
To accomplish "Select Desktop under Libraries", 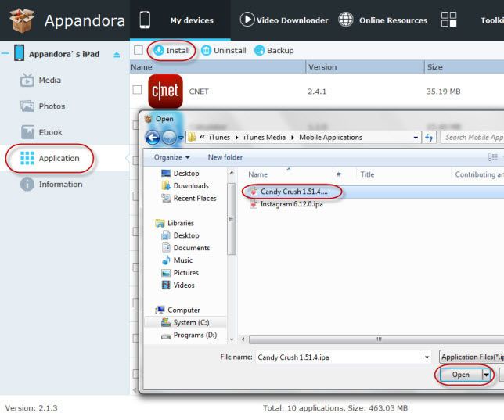I will pyautogui.click(x=186, y=235).
